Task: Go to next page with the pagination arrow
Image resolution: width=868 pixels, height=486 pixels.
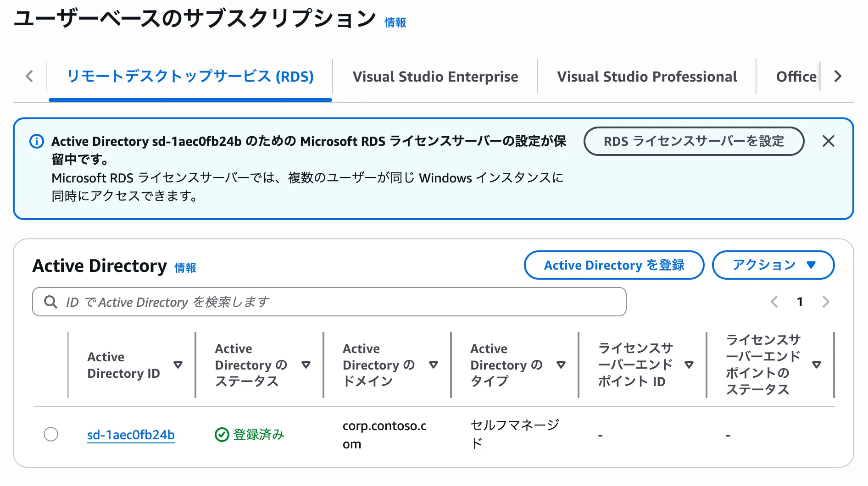Action: [826, 302]
